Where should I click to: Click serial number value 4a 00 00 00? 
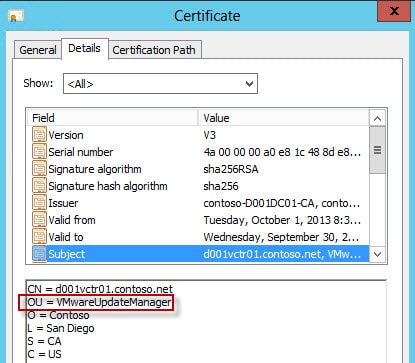(282, 152)
